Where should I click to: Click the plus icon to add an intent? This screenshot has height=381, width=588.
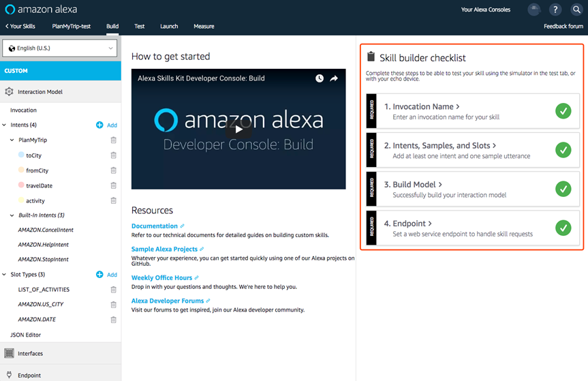point(99,125)
